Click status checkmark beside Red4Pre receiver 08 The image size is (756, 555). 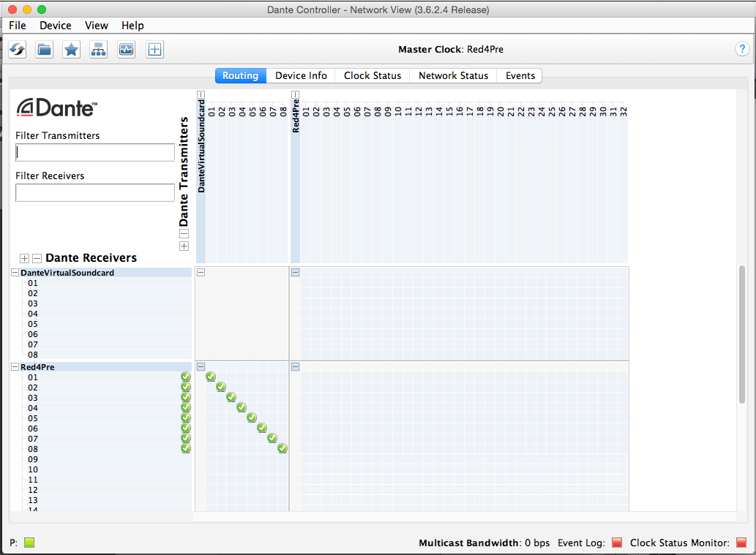click(x=186, y=448)
